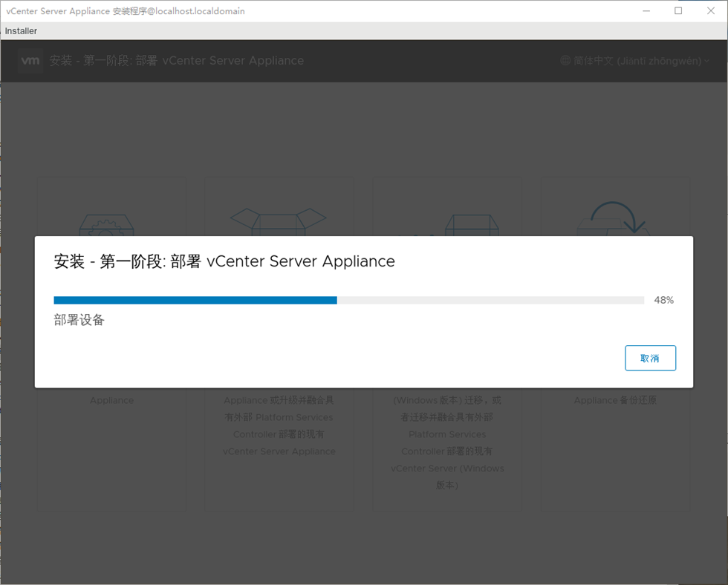Click the restore circular-arrow card icon
The image size is (728, 585).
point(615,219)
